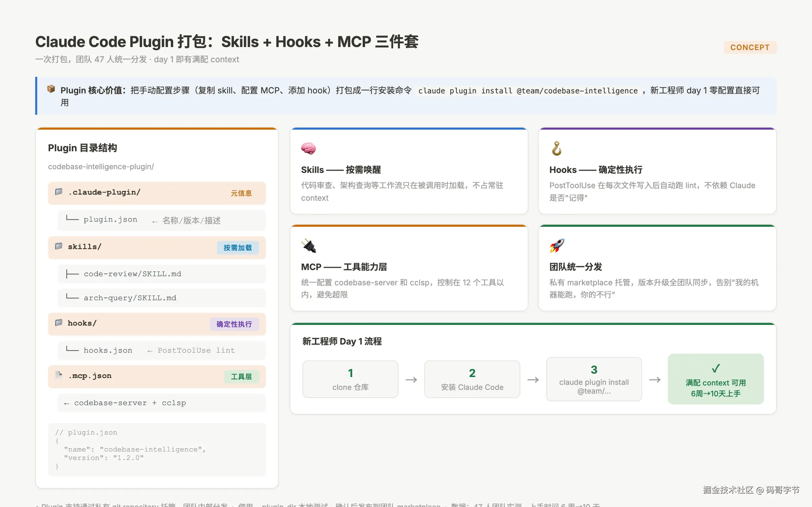Viewport: 812px width, 507px height.
Task: Click the checkmark icon in 满配 context box
Action: [716, 369]
